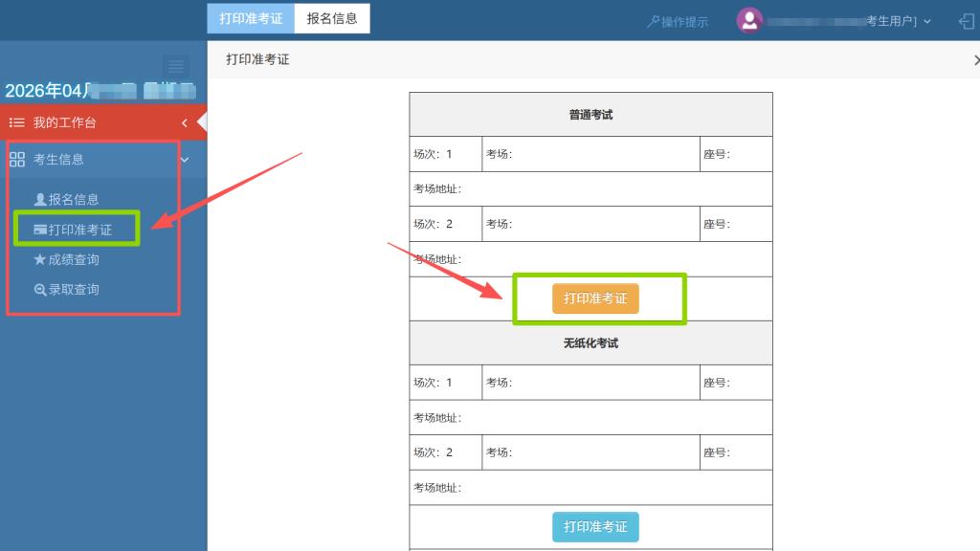Open 成绩查询 in the sidebar menu
This screenshot has height=551, width=980.
[x=74, y=259]
